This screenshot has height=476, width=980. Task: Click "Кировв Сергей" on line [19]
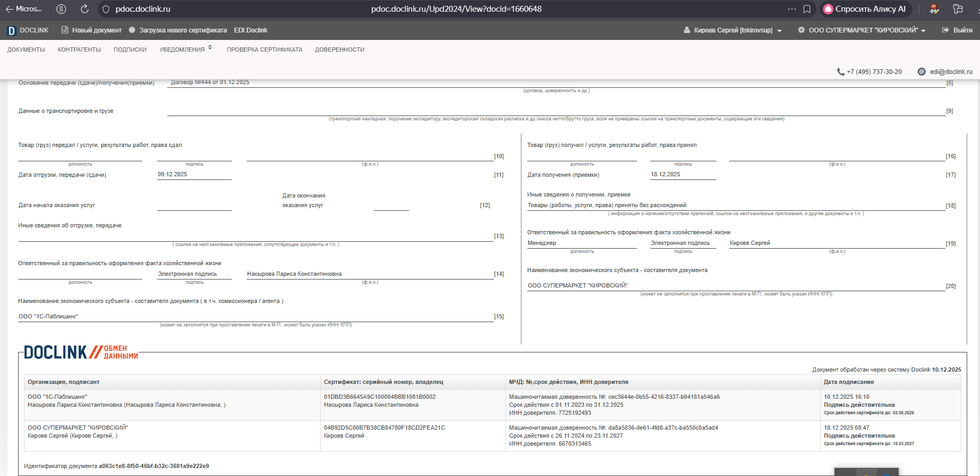(750, 243)
